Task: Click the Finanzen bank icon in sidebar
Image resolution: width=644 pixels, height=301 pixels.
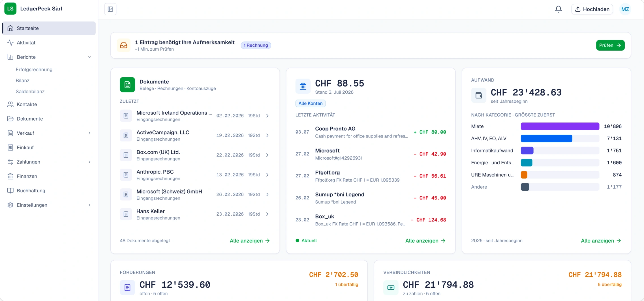Action: pos(10,177)
